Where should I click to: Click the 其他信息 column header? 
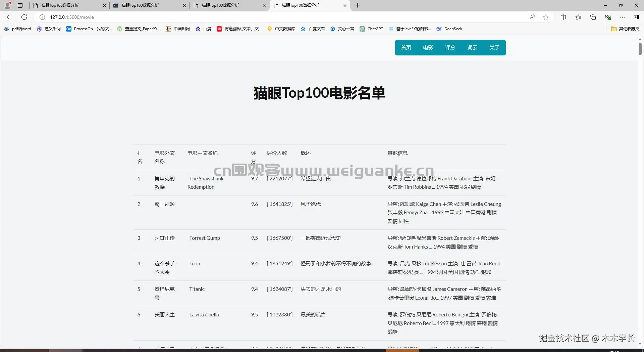397,153
